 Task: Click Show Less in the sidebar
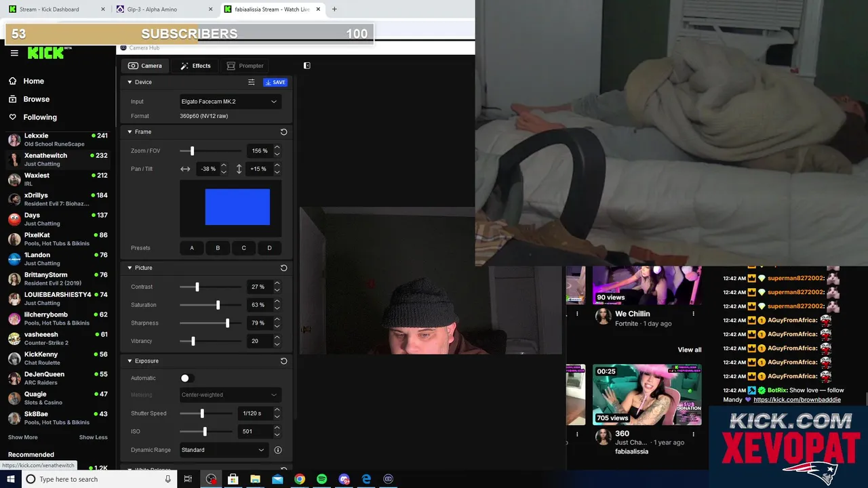click(94, 437)
